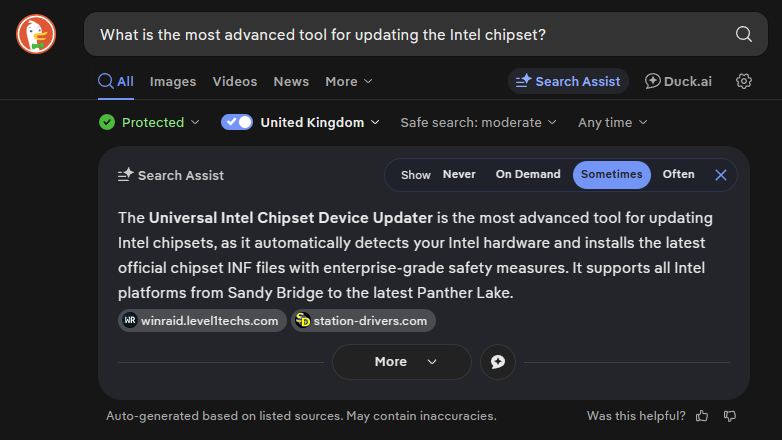Click the Duck.ai button
Viewport: 782px width, 440px height.
[678, 81]
